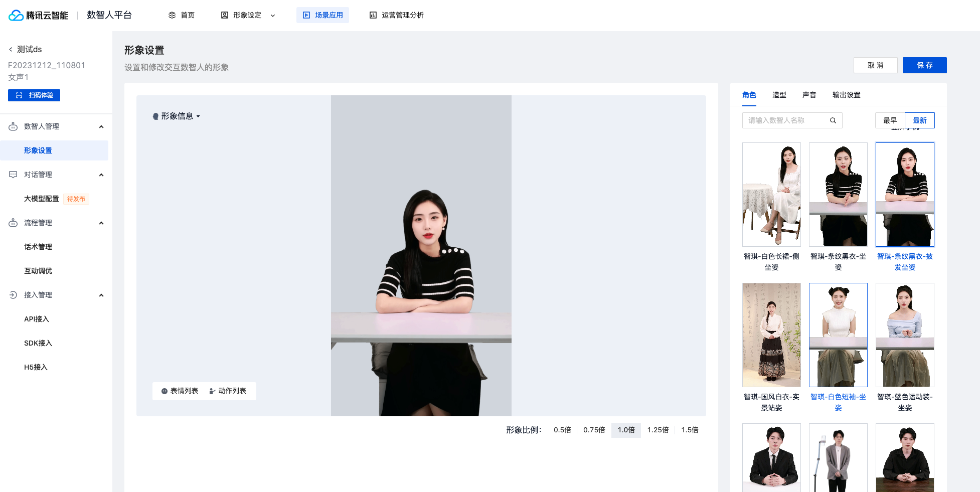This screenshot has height=492, width=980.
Task: Switch to the 输出设置 tab
Action: coord(847,95)
